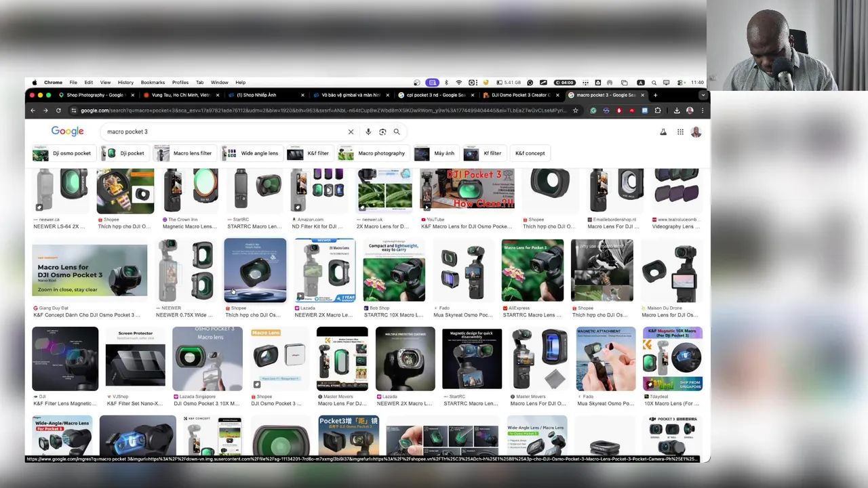Go to the Google logo homepage

tap(68, 131)
